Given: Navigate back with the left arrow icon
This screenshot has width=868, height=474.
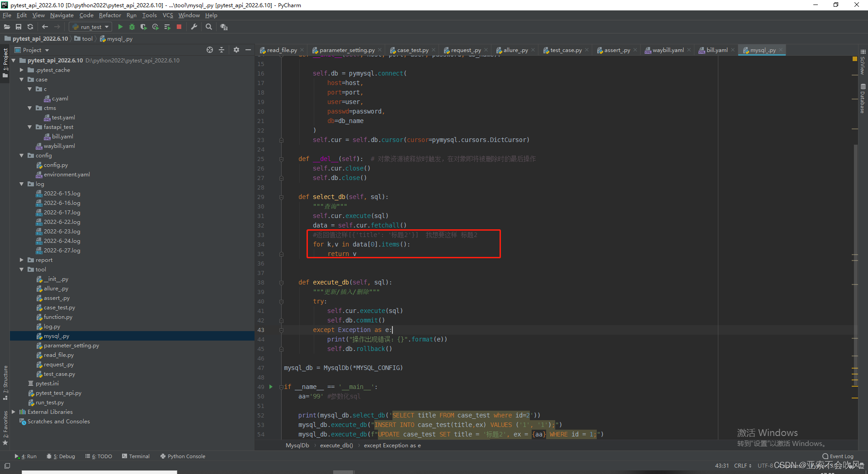Looking at the screenshot, I should click(x=45, y=27).
